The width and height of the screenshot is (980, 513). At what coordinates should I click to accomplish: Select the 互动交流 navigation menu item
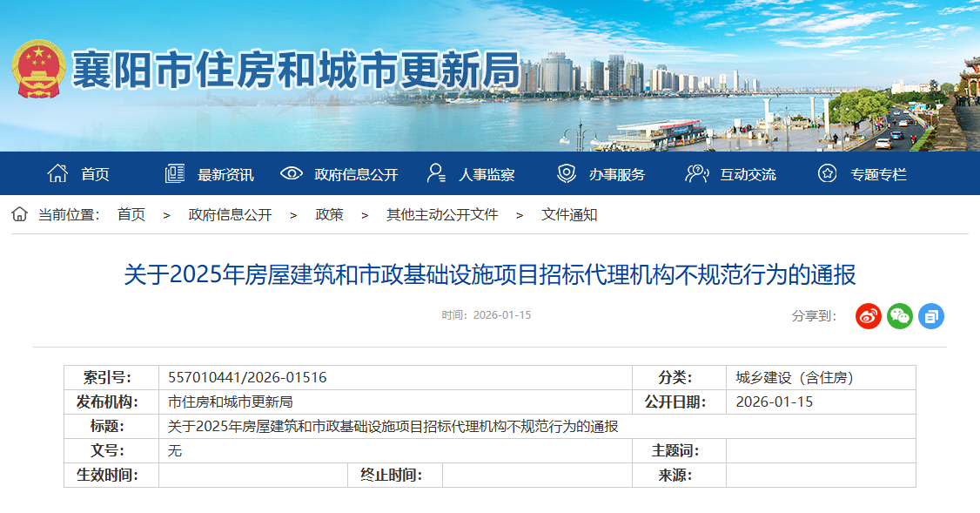748,174
